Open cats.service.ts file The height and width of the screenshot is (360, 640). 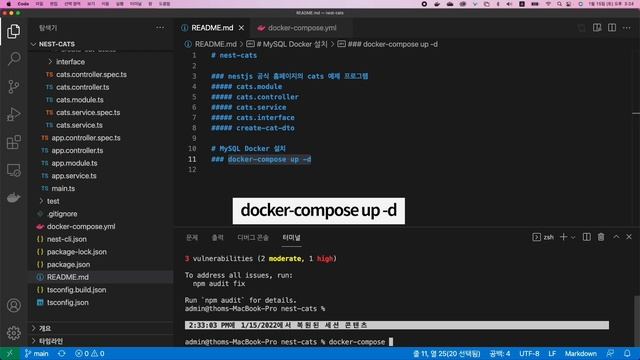coord(80,125)
